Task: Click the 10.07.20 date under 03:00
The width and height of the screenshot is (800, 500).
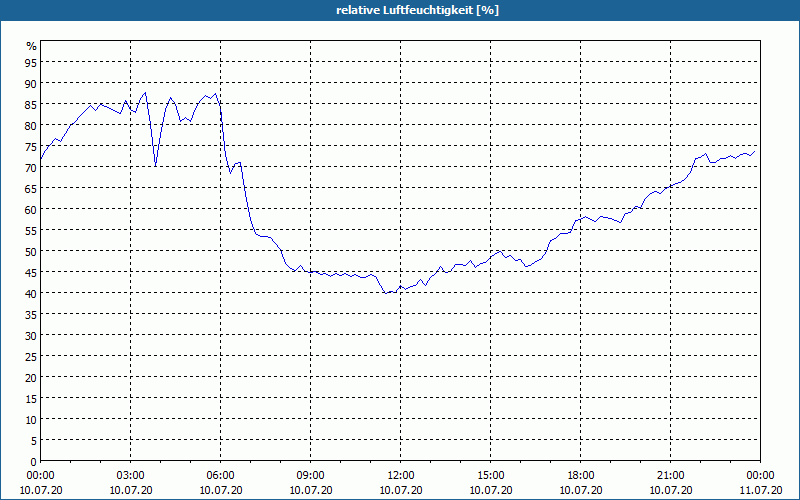Action: click(x=131, y=490)
